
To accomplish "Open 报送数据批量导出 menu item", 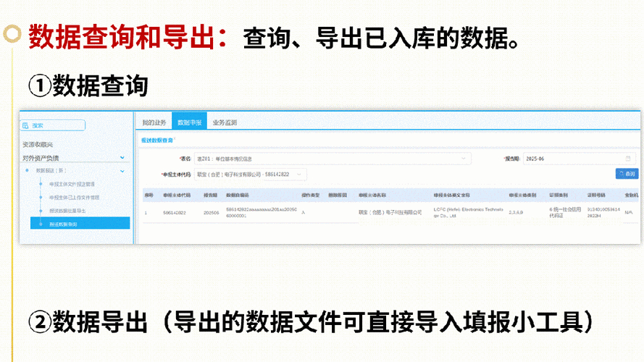I will (x=67, y=211).
